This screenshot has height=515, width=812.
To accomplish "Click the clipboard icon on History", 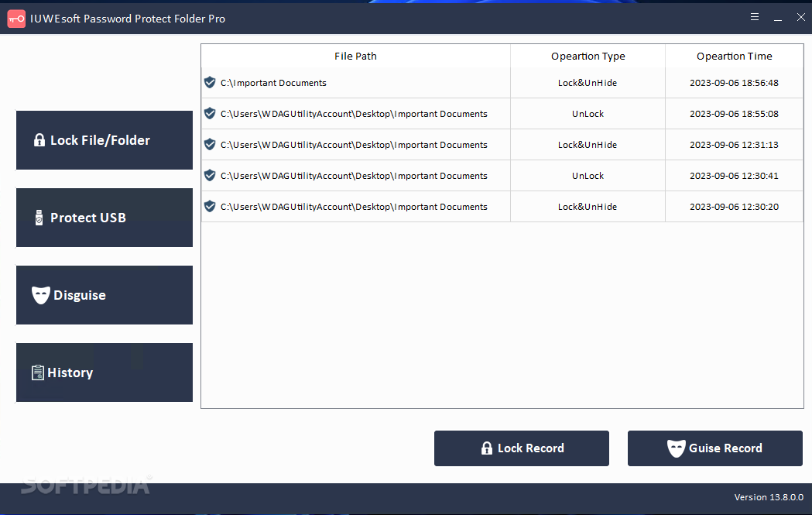I will pos(38,373).
